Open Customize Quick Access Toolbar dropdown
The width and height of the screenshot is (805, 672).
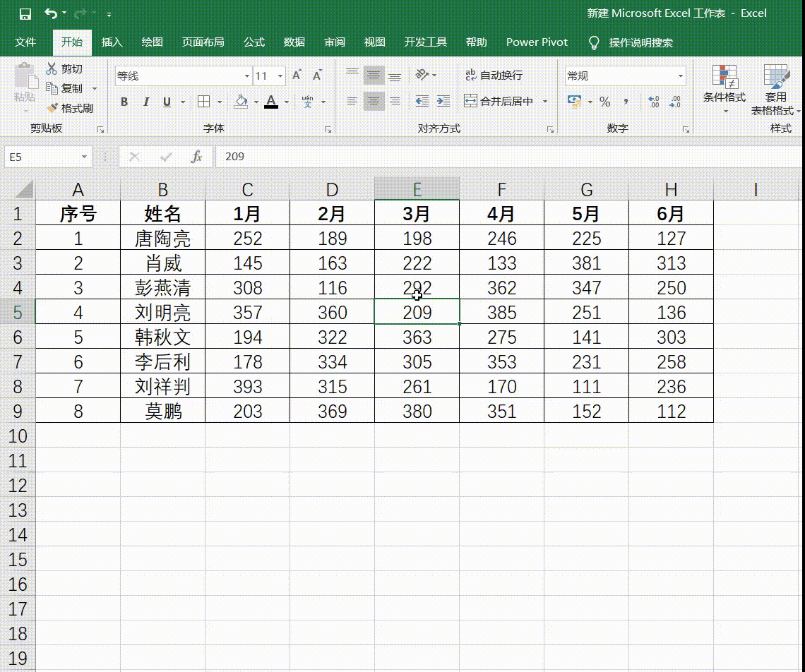coord(109,14)
